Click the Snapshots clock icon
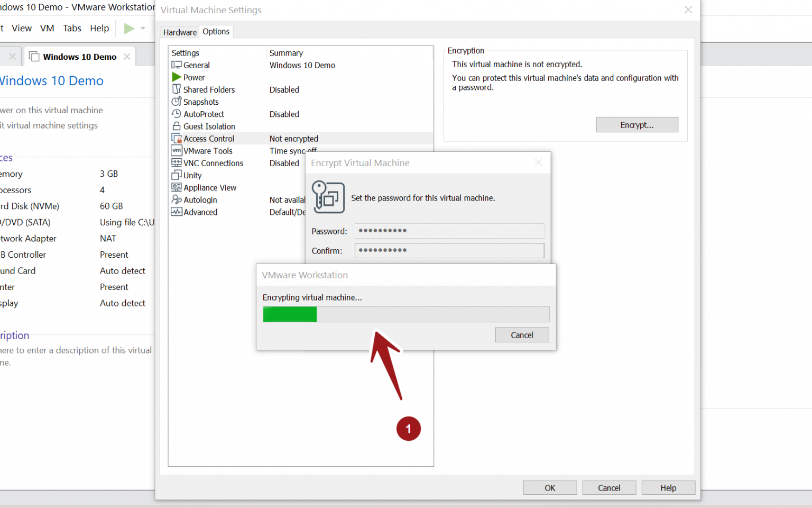The width and height of the screenshot is (812, 508). click(177, 102)
